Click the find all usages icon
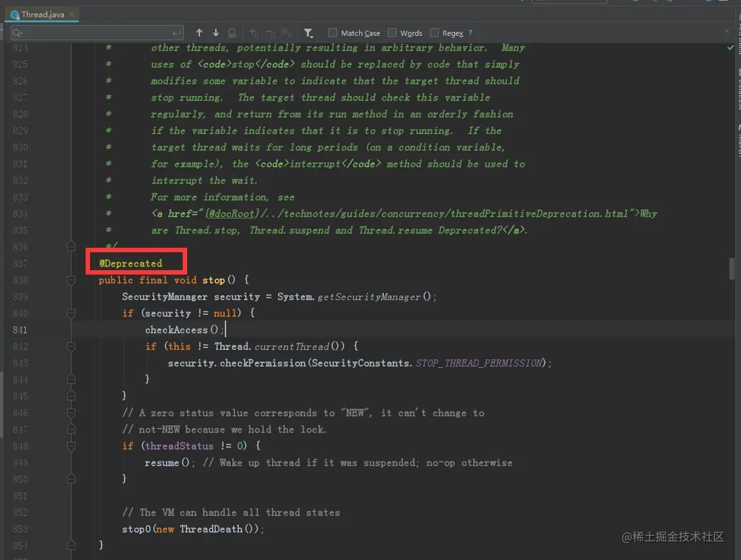Image resolution: width=741 pixels, height=560 pixels. [232, 33]
